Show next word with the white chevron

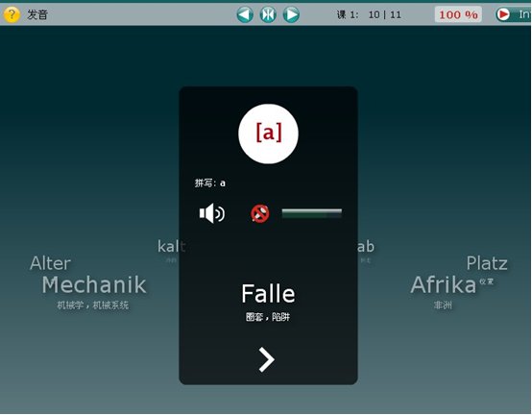[266, 359]
